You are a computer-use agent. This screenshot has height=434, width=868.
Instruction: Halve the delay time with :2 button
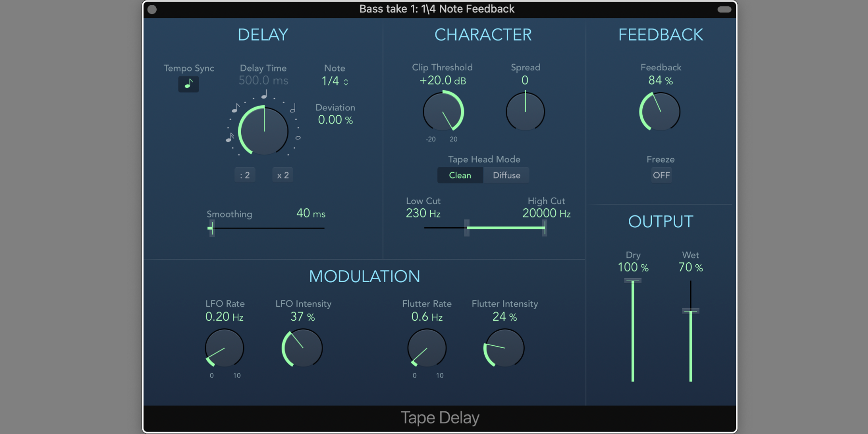(245, 175)
